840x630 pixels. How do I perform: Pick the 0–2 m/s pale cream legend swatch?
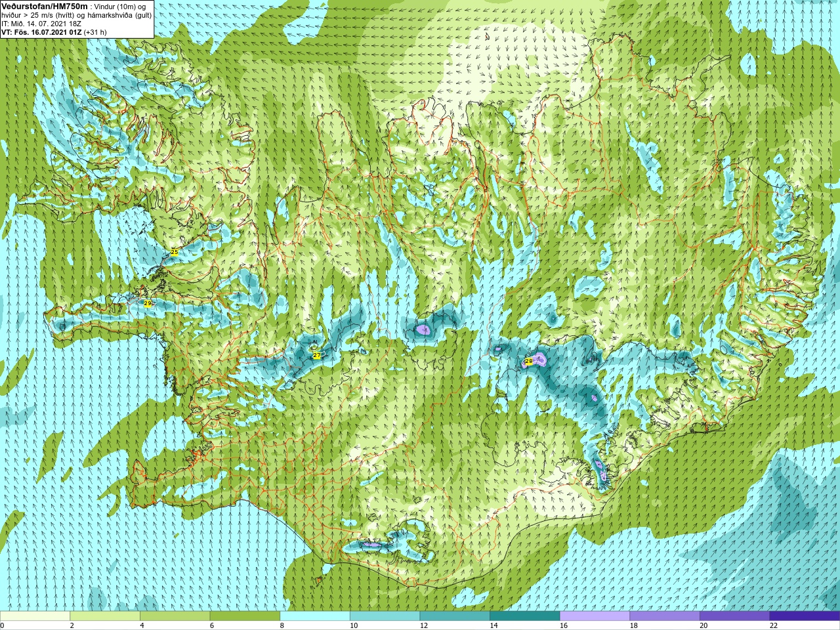(35, 616)
